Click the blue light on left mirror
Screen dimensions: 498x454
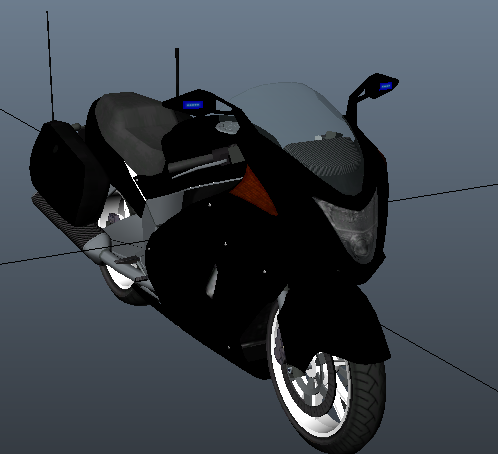coord(193,105)
